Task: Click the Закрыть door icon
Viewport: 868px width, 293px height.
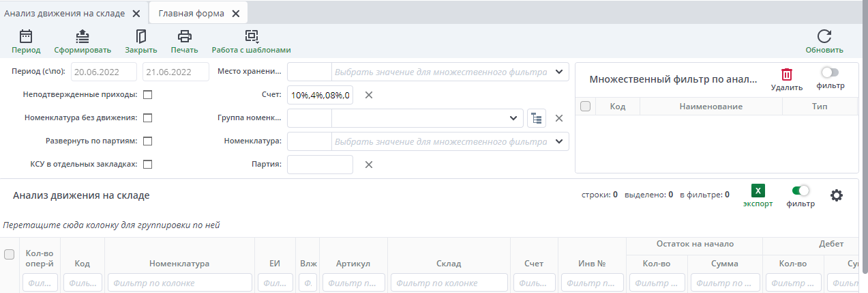Action: 141,37
